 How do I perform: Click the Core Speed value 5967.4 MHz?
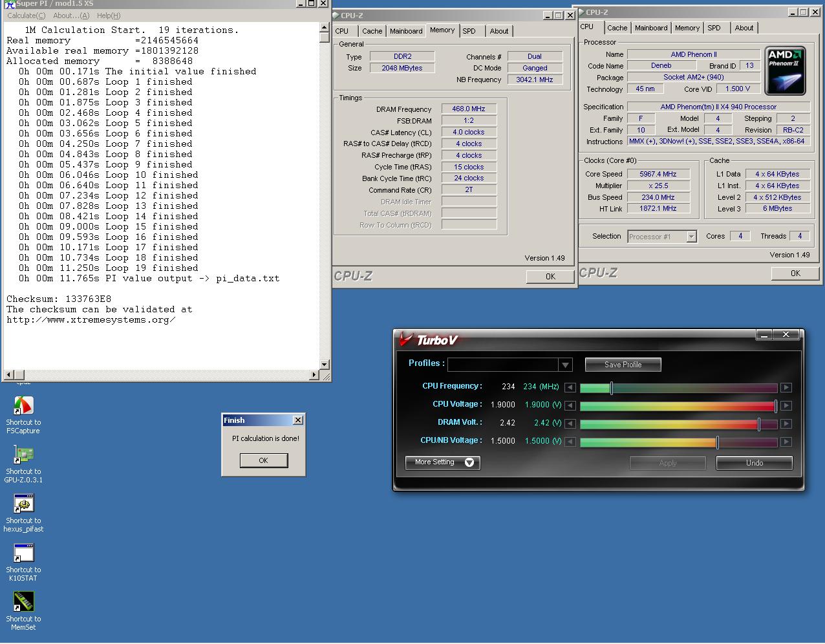[658, 174]
